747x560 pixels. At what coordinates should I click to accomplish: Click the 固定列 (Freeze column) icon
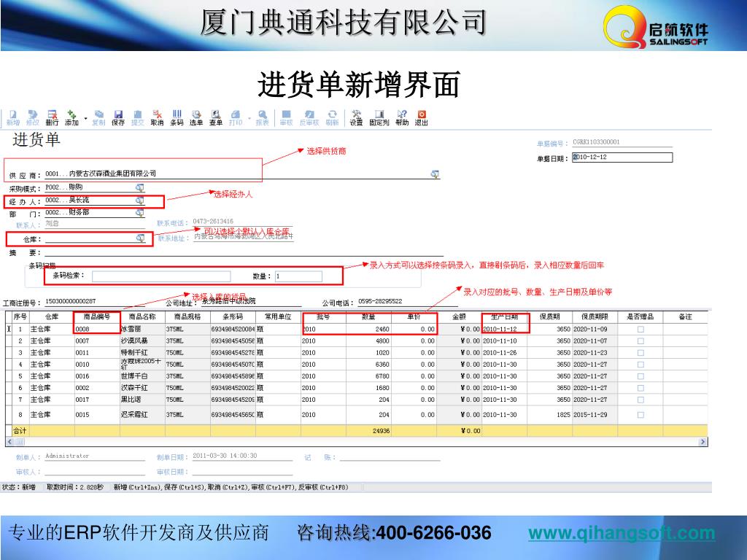pyautogui.click(x=379, y=117)
